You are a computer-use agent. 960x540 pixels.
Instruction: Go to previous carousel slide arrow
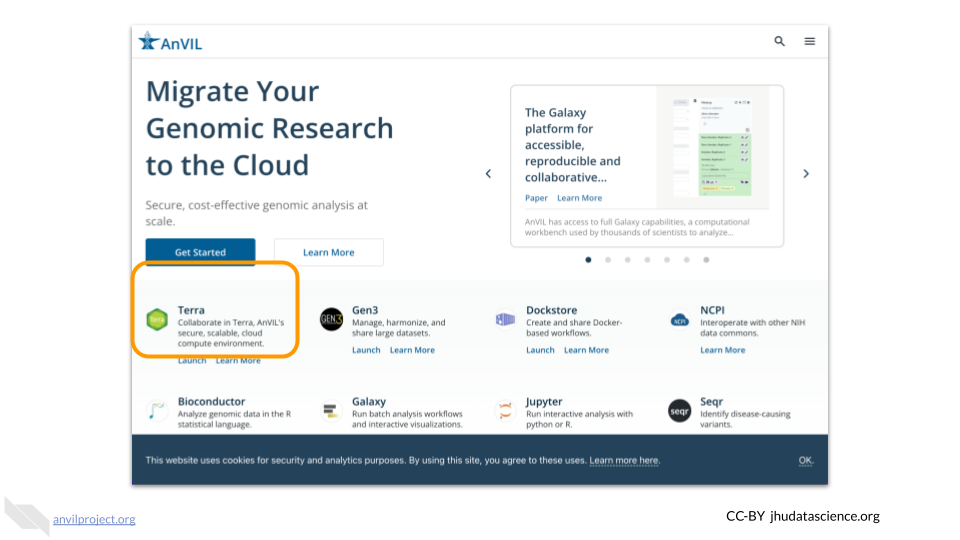488,174
